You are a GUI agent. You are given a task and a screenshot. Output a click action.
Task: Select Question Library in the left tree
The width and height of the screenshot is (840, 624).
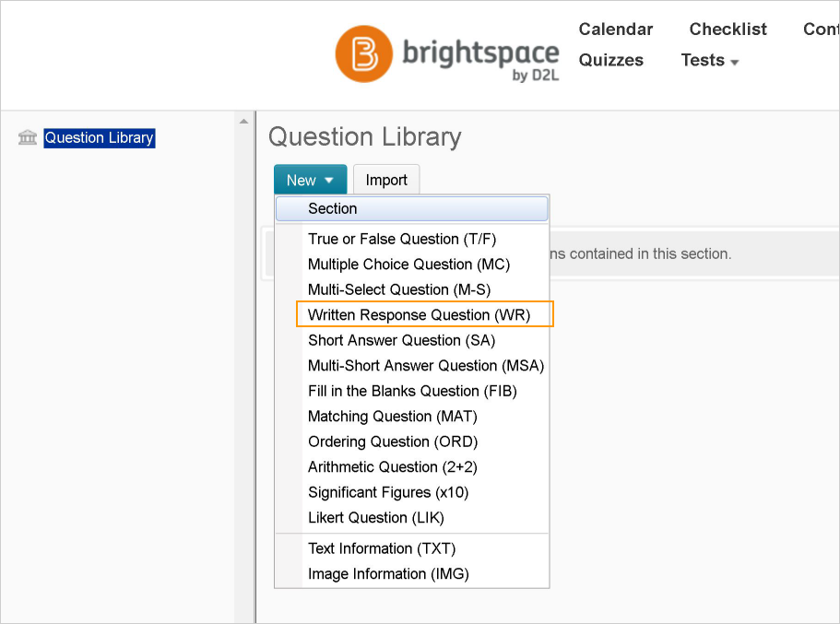(x=100, y=138)
